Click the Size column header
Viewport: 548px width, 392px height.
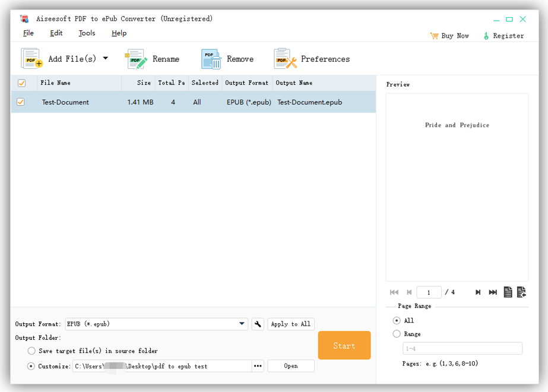pyautogui.click(x=138, y=82)
